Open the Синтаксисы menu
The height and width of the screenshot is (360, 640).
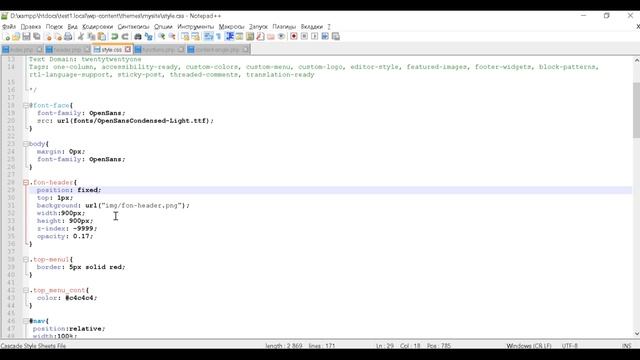coord(133,27)
